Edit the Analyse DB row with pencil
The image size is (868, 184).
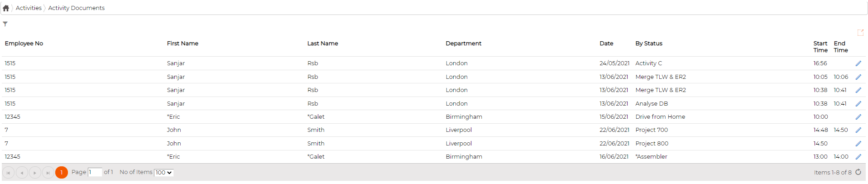pos(858,104)
